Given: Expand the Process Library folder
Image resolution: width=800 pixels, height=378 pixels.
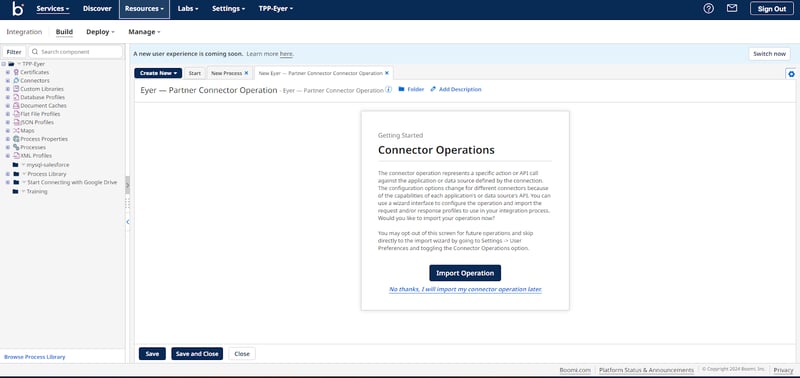Looking at the screenshot, I should pyautogui.click(x=8, y=174).
